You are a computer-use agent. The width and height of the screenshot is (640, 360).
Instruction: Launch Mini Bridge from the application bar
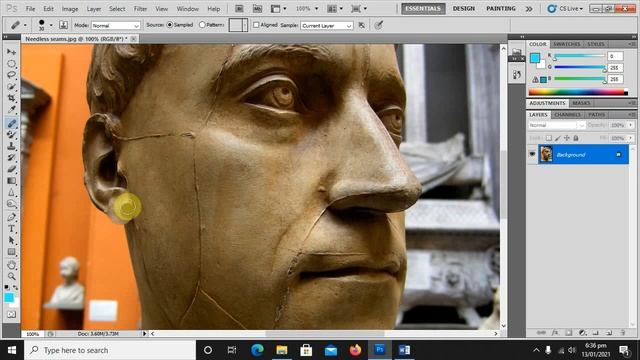coord(257,9)
